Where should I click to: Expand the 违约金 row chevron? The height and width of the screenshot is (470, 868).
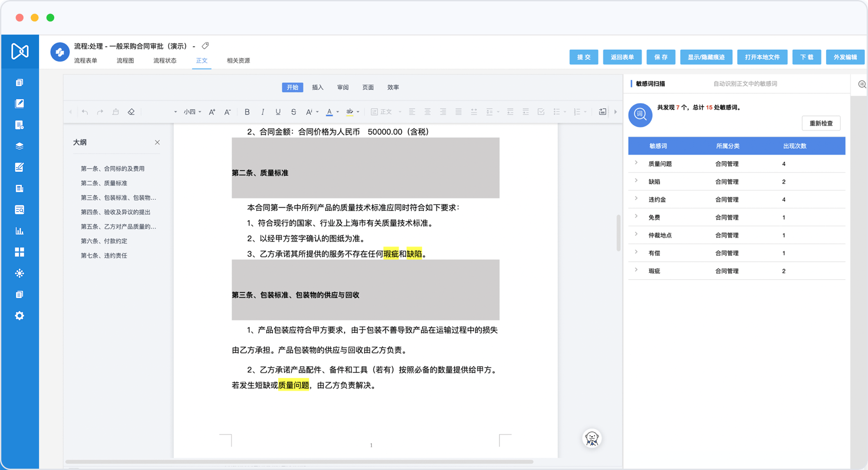coord(636,199)
